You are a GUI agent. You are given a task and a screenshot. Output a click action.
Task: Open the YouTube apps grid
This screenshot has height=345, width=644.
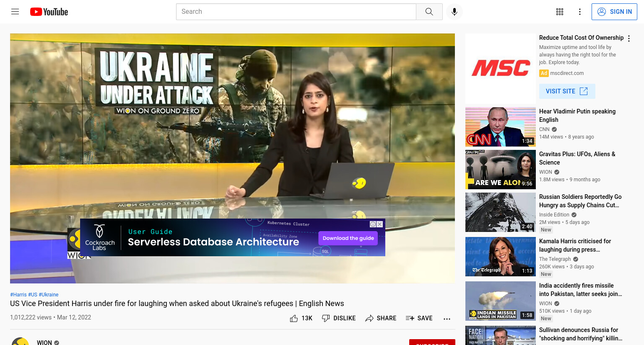click(x=560, y=12)
